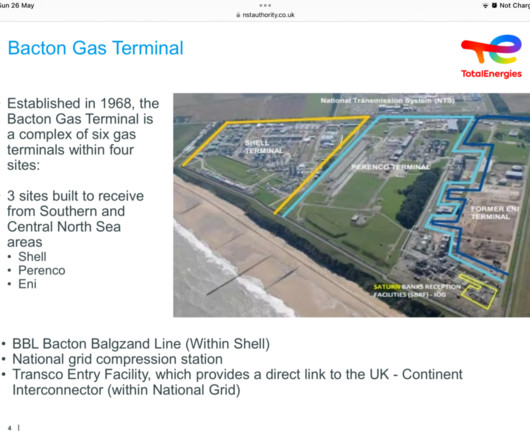Select the Perenco Terminal label on map
This screenshot has height=442, width=530.
390,167
